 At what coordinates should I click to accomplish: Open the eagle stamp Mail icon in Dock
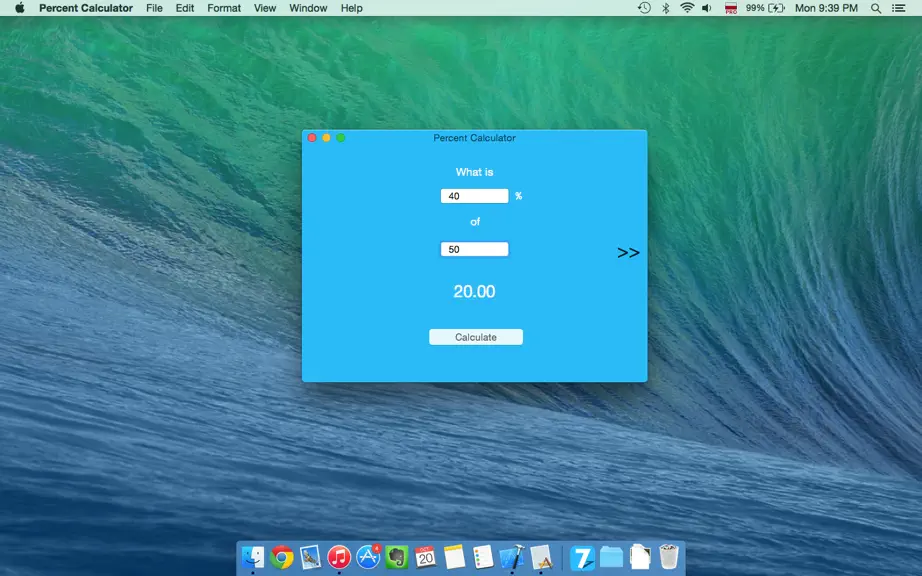coord(310,557)
